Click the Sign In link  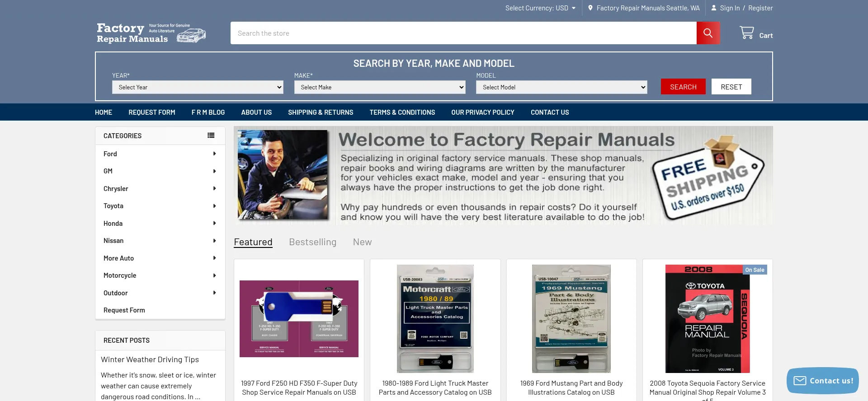point(730,8)
